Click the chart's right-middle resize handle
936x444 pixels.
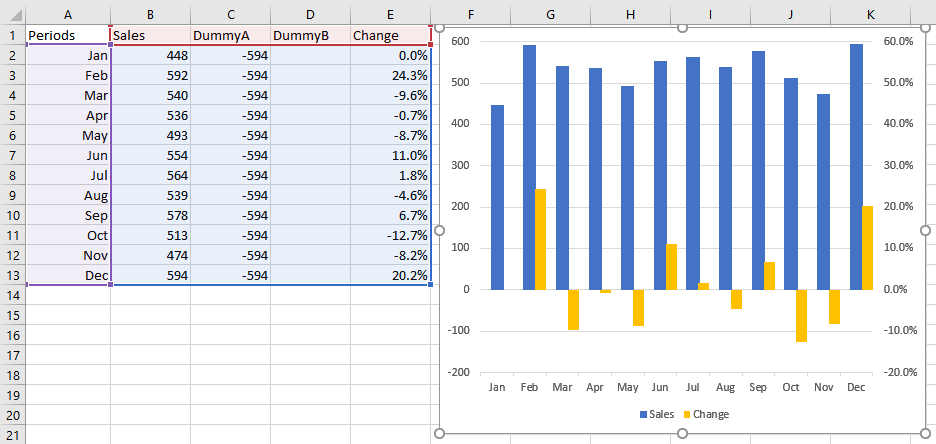point(926,230)
